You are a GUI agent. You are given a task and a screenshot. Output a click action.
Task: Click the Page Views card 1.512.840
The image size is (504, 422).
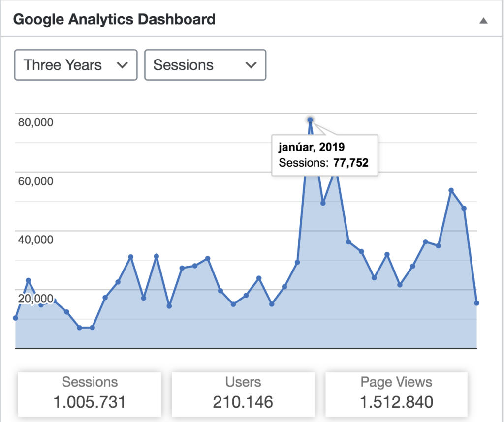click(x=396, y=394)
